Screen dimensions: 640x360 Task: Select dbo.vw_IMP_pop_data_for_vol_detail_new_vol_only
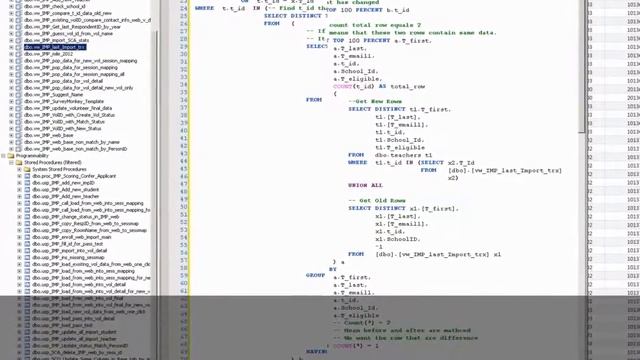(x=78, y=88)
